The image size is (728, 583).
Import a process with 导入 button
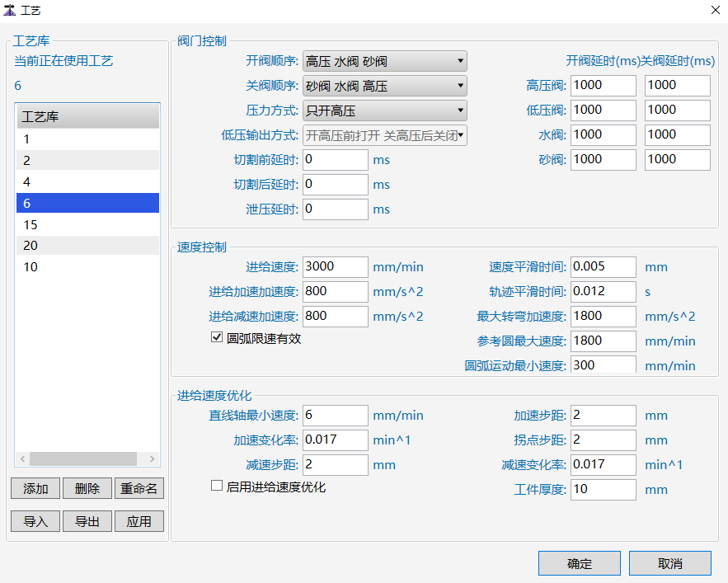(x=35, y=521)
